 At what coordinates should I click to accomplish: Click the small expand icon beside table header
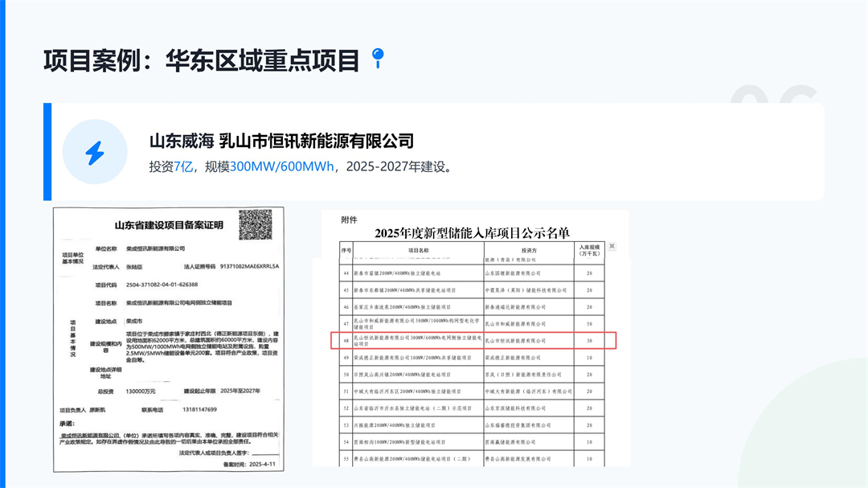[612, 246]
